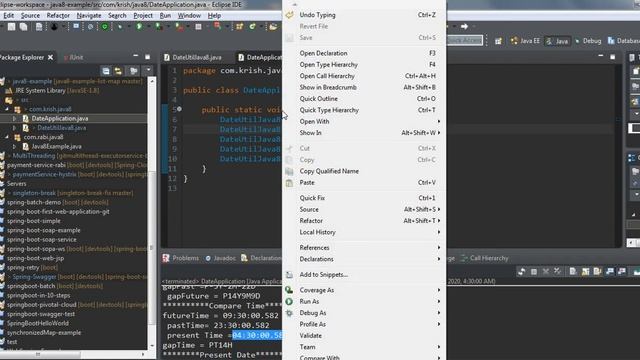Screen dimensions: 640x360
Task: Choose Paste from the context menu
Action: click(364, 183)
